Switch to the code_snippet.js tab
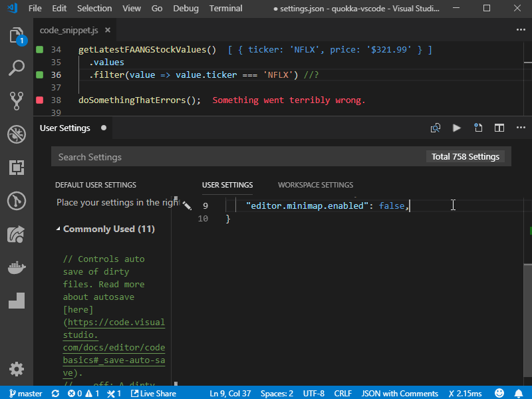This screenshot has width=532, height=399. click(69, 30)
